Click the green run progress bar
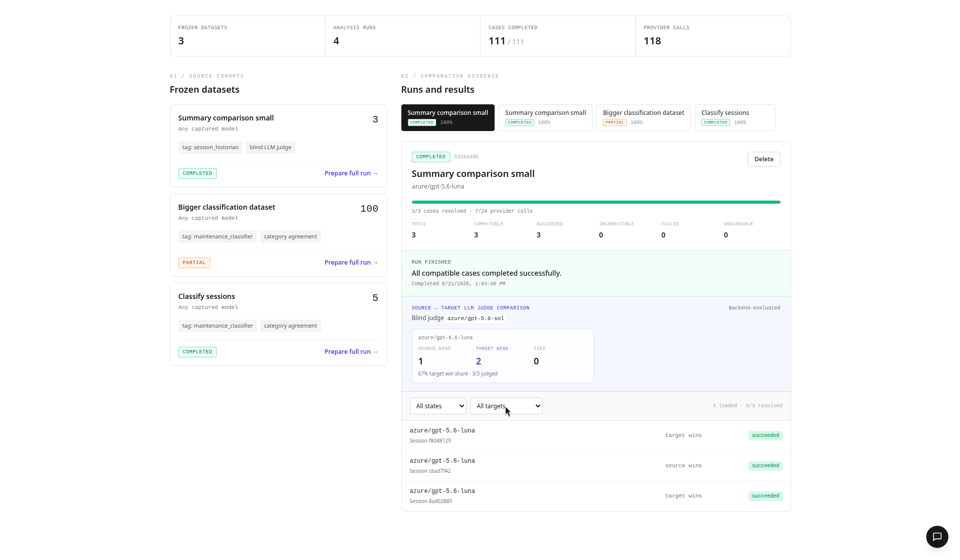Image resolution: width=960 pixels, height=560 pixels. pos(596,202)
